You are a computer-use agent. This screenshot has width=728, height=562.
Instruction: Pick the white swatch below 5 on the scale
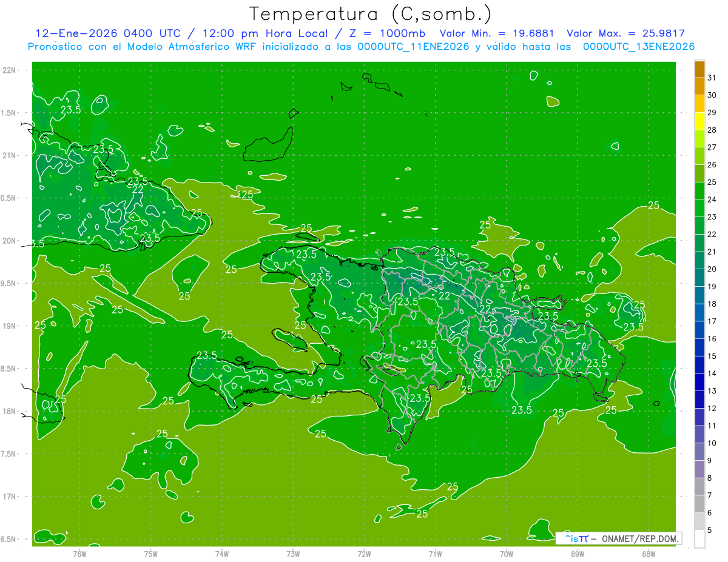[699, 539]
